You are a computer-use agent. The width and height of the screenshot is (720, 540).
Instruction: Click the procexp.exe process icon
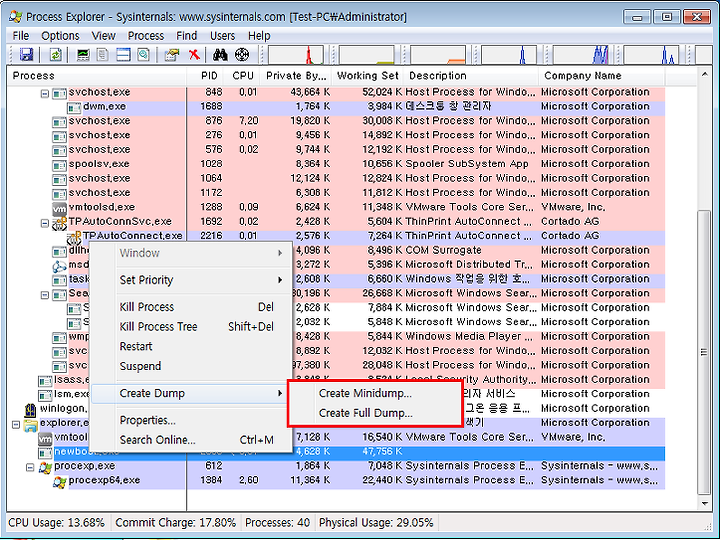[x=45, y=467]
